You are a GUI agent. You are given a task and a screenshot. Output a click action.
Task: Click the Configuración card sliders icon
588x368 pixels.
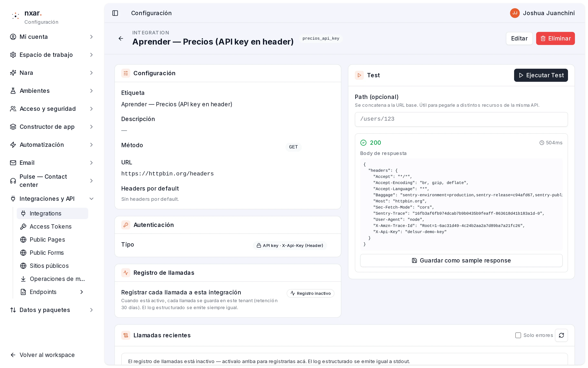click(126, 73)
